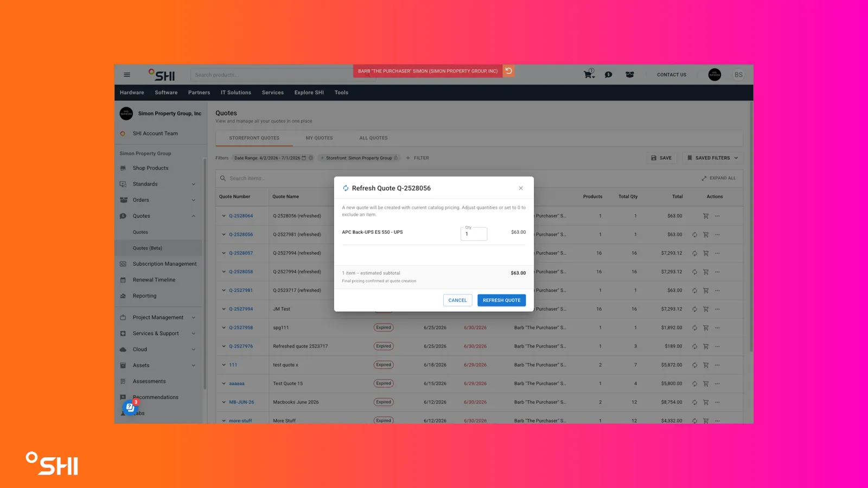Click the quote bubble icon in the header
The width and height of the screenshot is (868, 488).
tap(609, 75)
